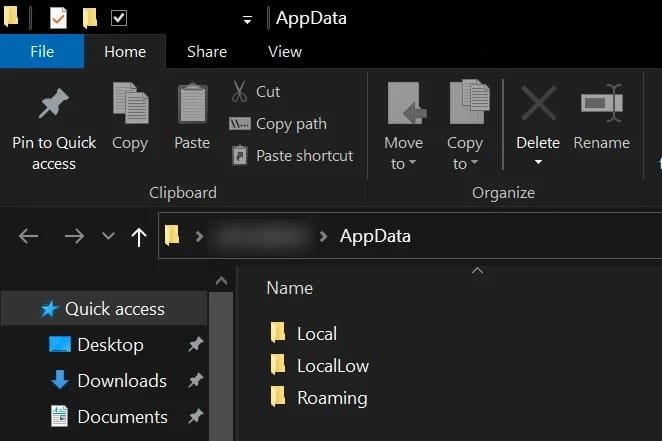Click the Rename icon in Organize
The width and height of the screenshot is (662, 441).
[x=601, y=105]
